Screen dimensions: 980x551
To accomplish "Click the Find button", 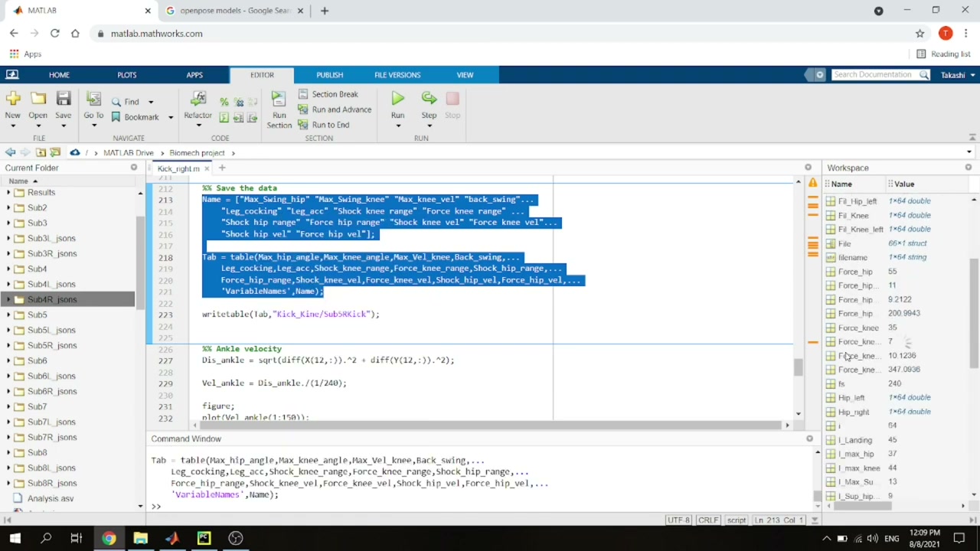I will (x=126, y=102).
